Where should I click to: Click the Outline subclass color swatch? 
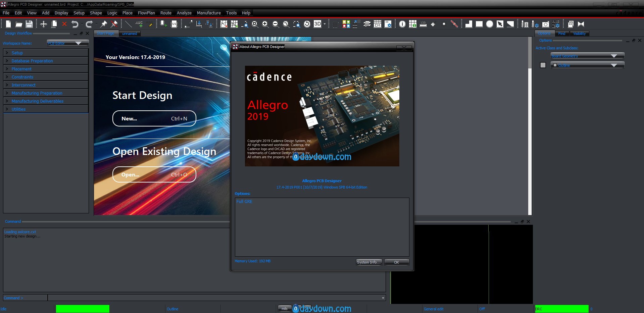[543, 65]
